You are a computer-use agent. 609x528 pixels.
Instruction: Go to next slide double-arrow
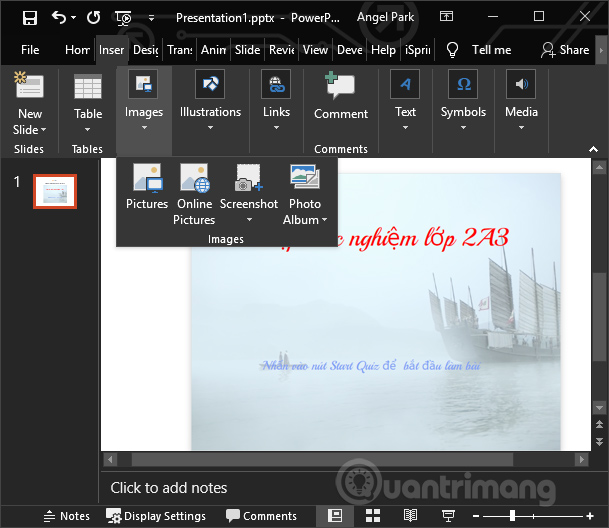[599, 442]
